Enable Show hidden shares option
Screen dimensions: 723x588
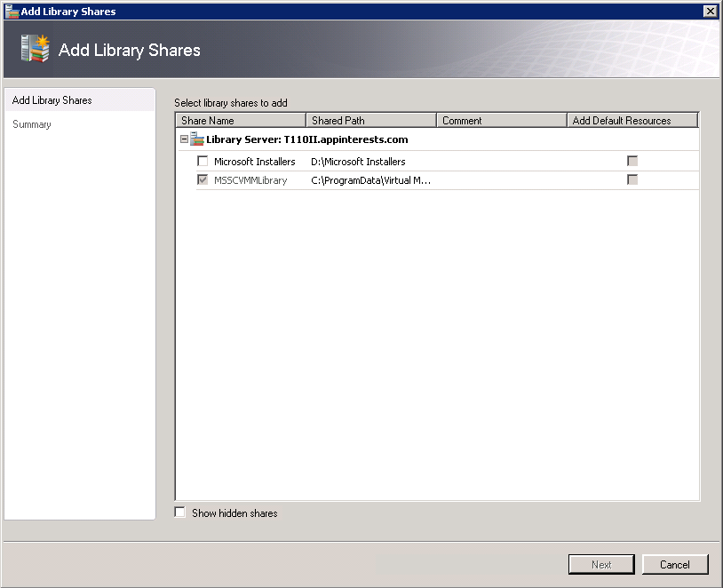pyautogui.click(x=180, y=513)
